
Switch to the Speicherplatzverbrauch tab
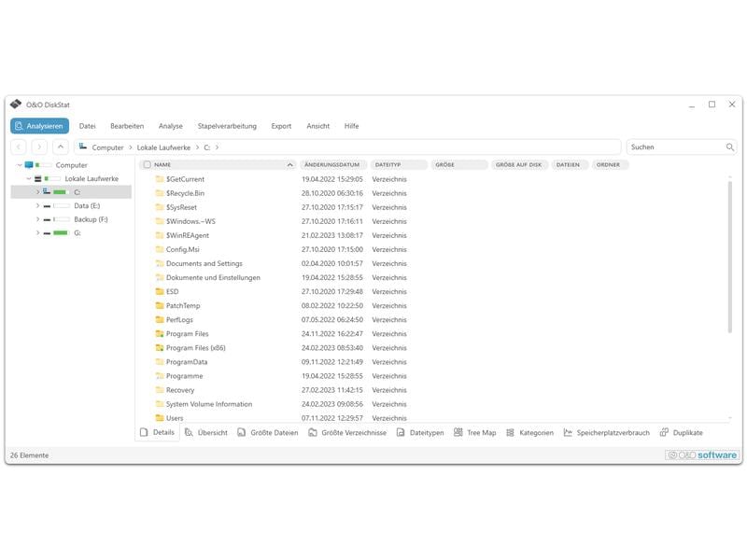click(x=606, y=433)
